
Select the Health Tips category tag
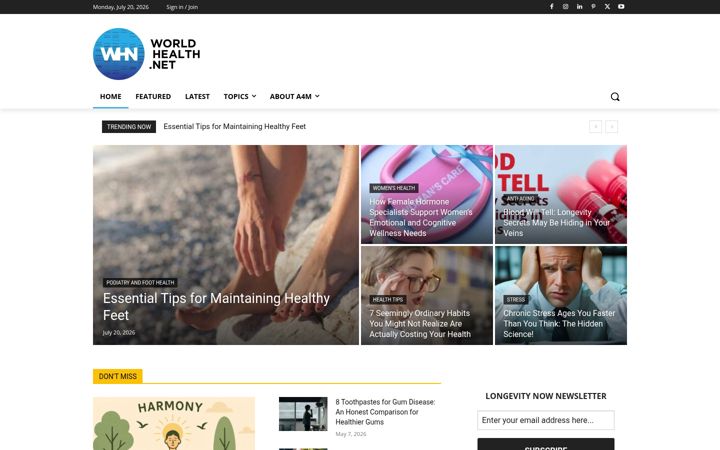pos(388,299)
